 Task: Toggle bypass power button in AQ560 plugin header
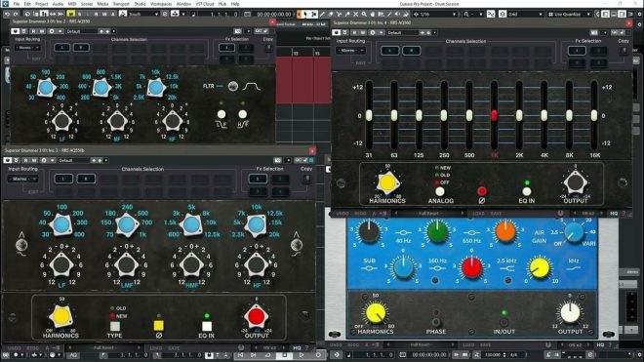(x=337, y=33)
